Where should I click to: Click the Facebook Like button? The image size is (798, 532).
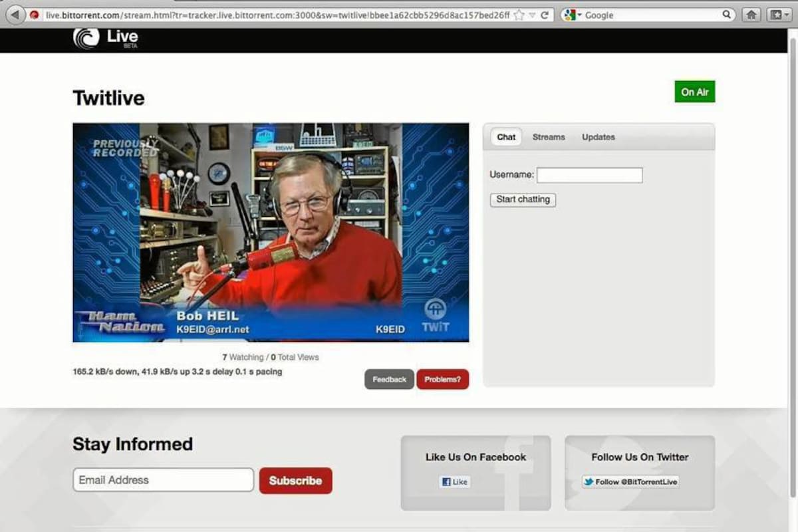pos(454,482)
